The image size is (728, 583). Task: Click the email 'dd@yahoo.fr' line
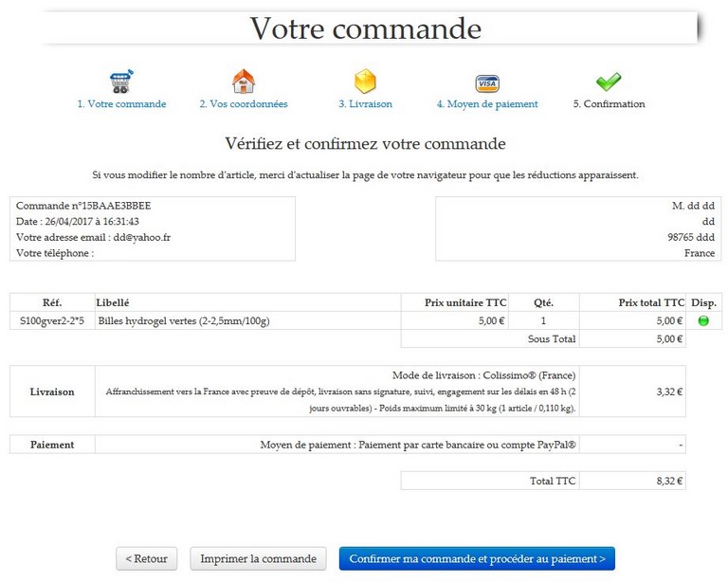(x=93, y=237)
